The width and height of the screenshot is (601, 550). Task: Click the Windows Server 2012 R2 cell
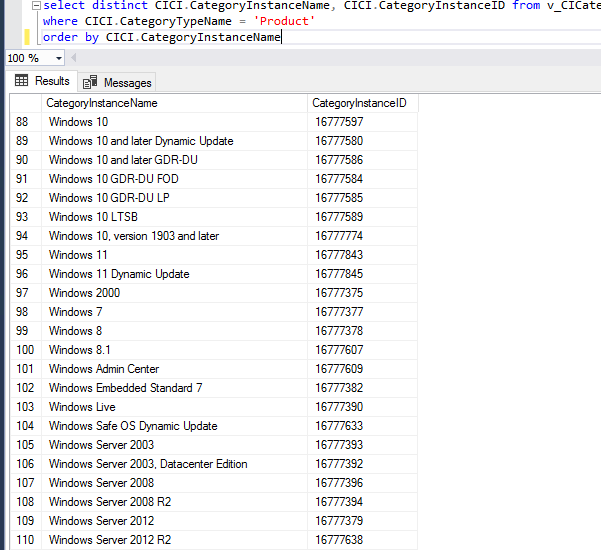click(112, 540)
